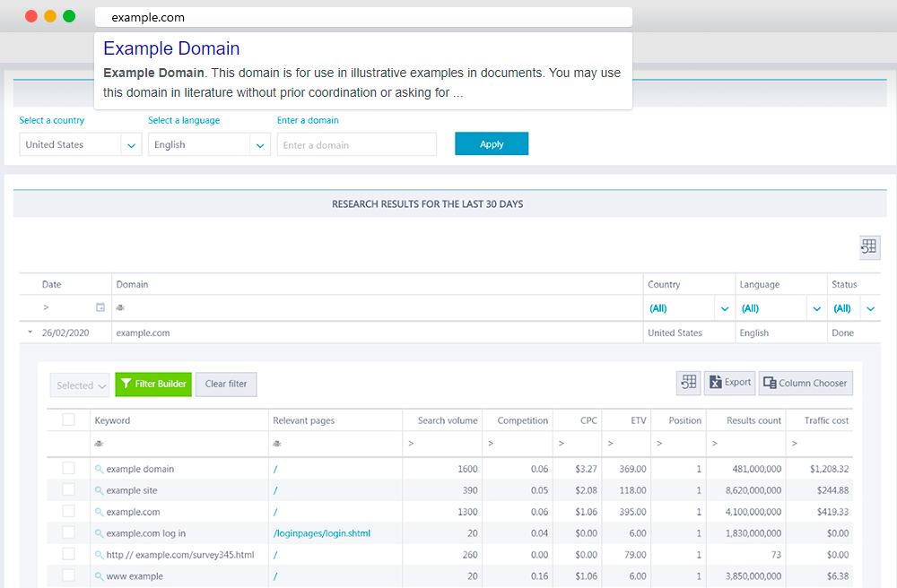The height and width of the screenshot is (588, 897).
Task: Click magnifier icon beside example domain keyword
Action: 99,469
